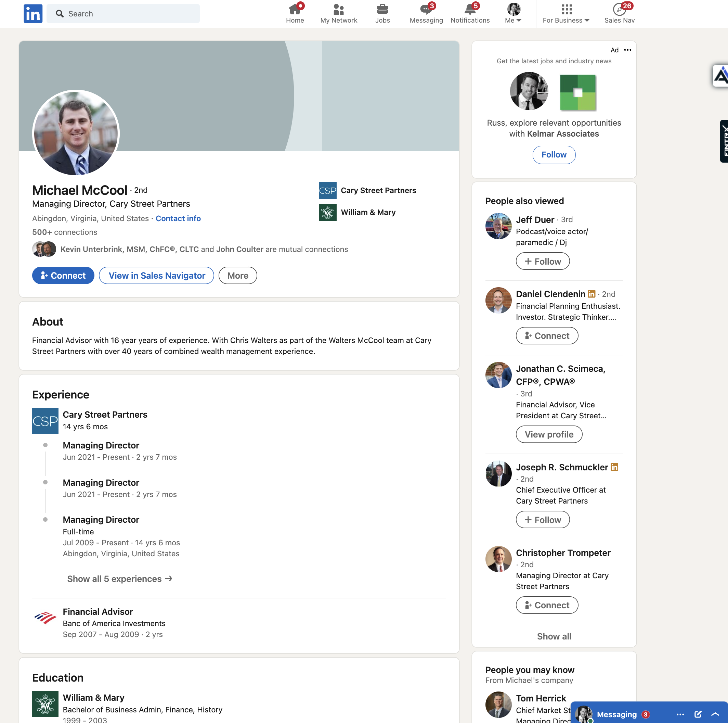Click Daniel Clendenin's LinkedIn premium badge
Image resolution: width=728 pixels, height=723 pixels.
591,293
